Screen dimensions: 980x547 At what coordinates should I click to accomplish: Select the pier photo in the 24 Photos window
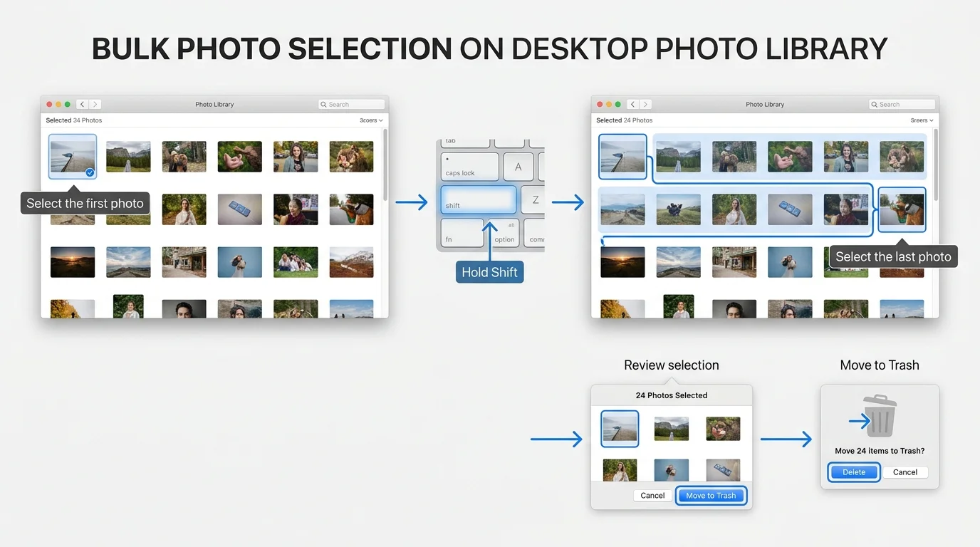tap(622, 157)
